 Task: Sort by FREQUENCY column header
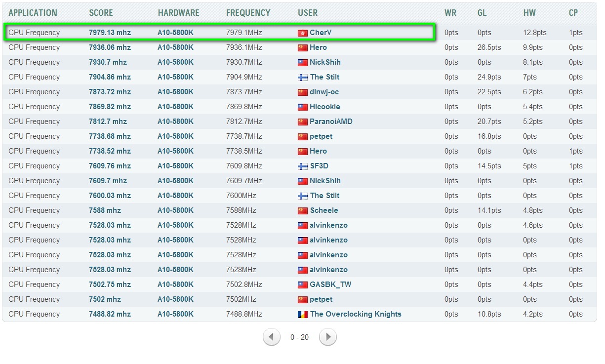(x=248, y=13)
